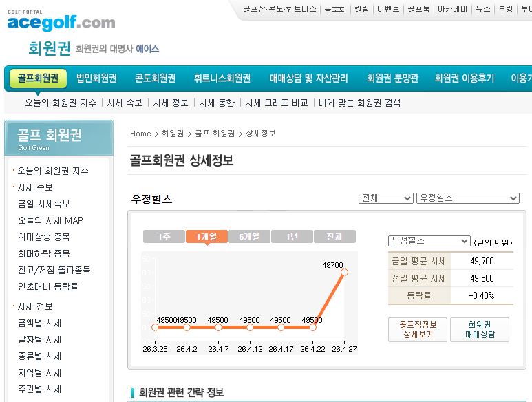The height and width of the screenshot is (402, 532).
Task: Select the 골프회원권 main tab
Action: click(38, 78)
